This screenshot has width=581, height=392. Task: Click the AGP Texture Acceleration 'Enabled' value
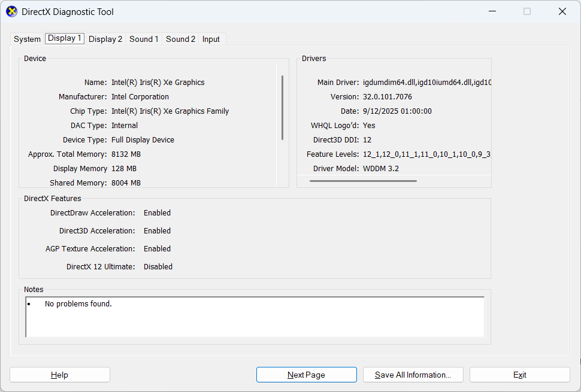[x=157, y=249]
